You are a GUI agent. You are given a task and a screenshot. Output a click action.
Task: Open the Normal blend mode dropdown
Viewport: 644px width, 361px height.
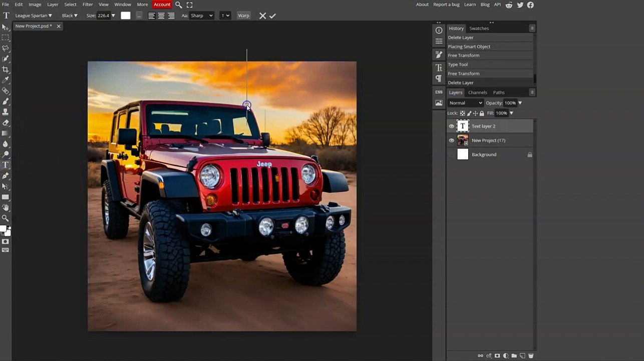coord(466,103)
